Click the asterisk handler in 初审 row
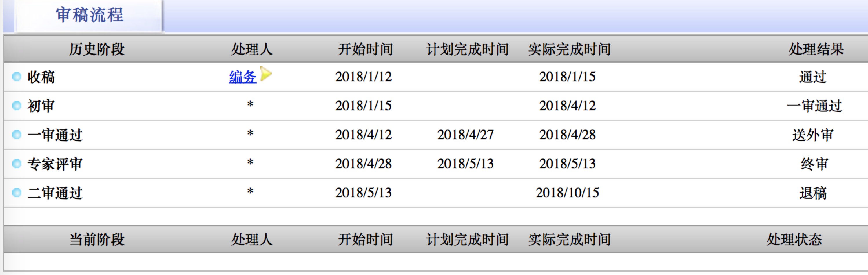The image size is (868, 275). click(250, 105)
